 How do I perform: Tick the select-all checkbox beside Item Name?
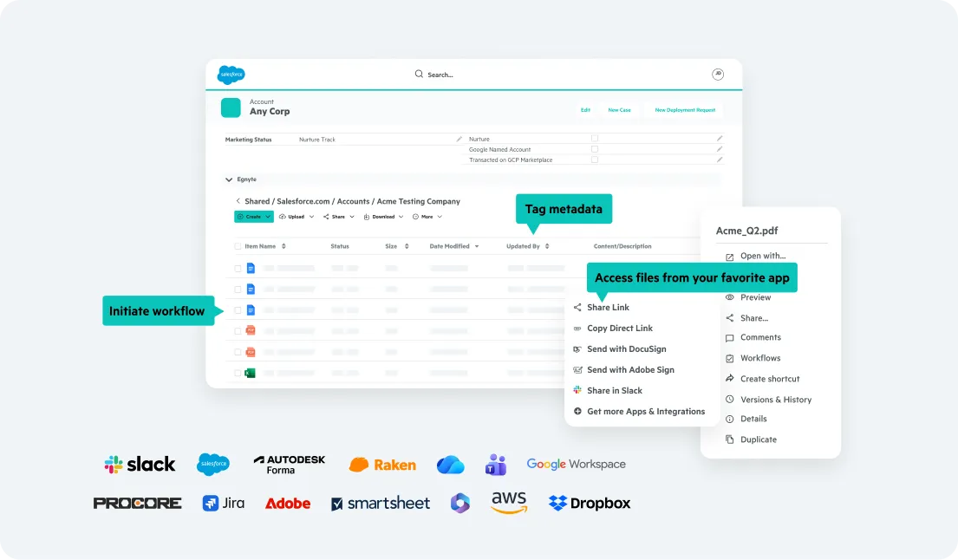tap(238, 247)
